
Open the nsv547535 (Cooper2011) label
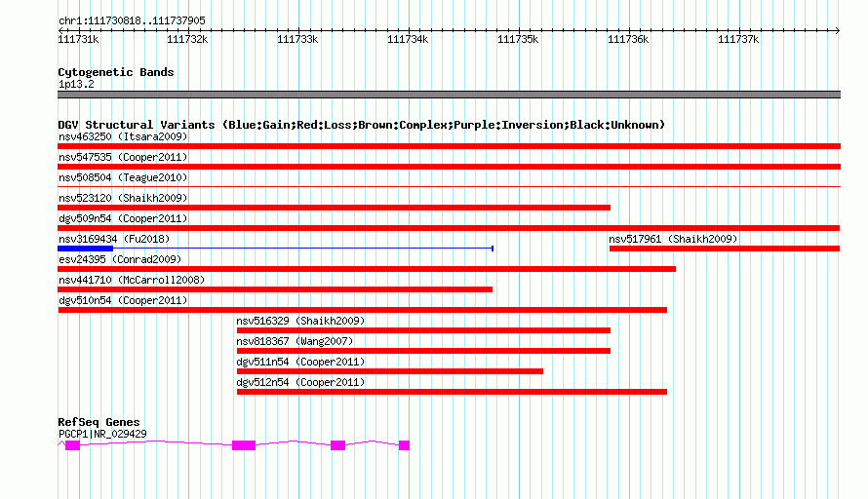[x=123, y=157]
